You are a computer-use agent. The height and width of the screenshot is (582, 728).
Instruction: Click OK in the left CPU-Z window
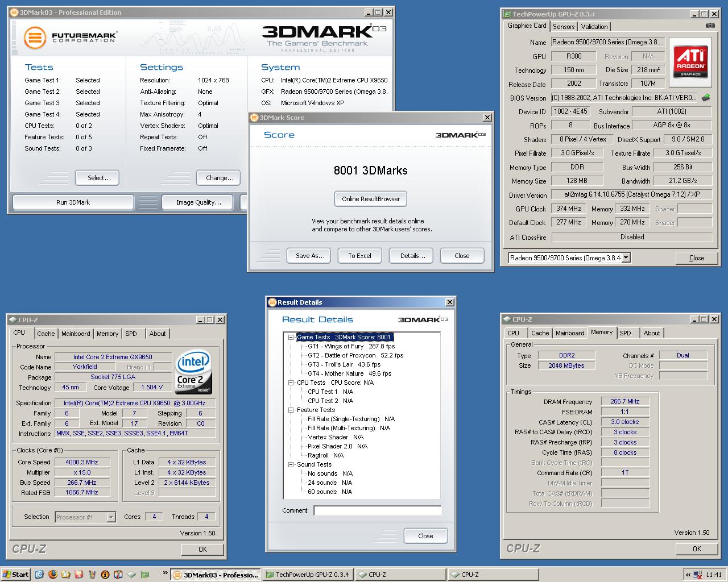[202, 550]
